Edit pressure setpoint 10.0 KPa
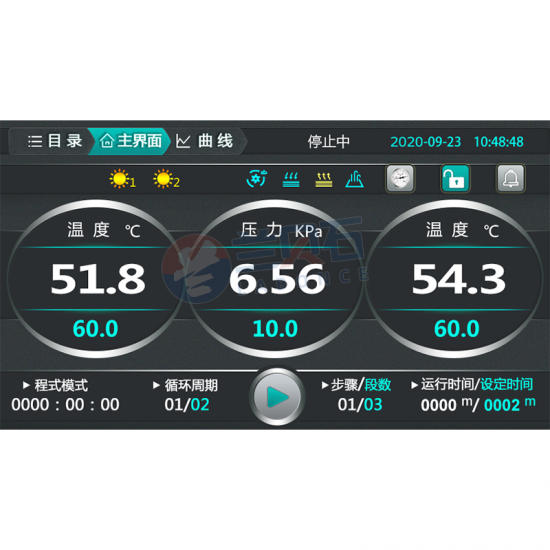This screenshot has width=550, height=550. click(275, 329)
